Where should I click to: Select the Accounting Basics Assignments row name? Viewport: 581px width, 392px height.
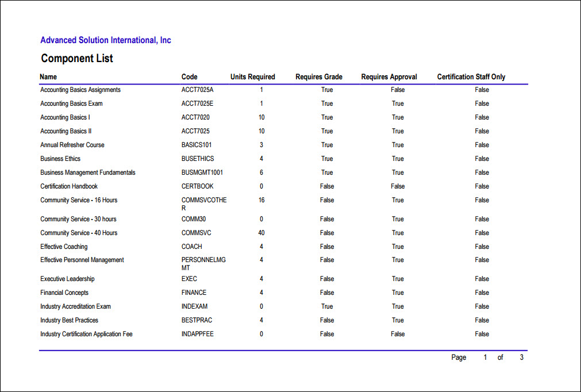80,90
